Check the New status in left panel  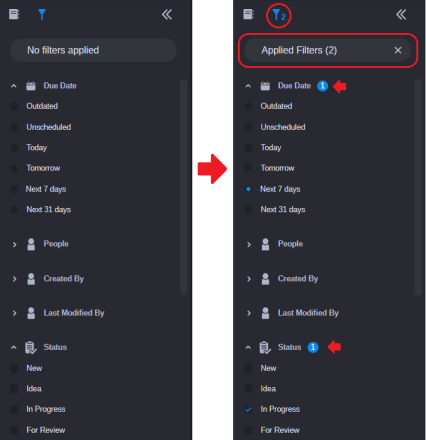click(x=14, y=368)
